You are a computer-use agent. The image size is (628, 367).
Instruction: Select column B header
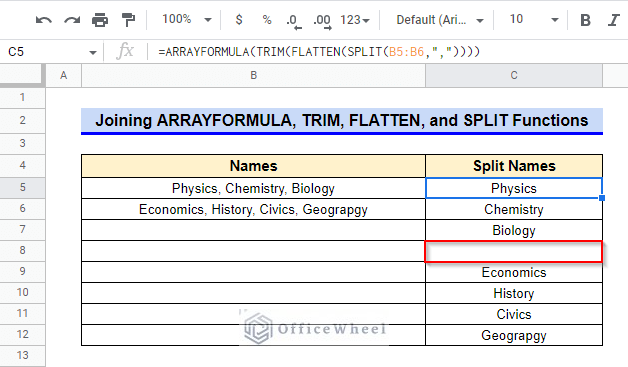(254, 75)
